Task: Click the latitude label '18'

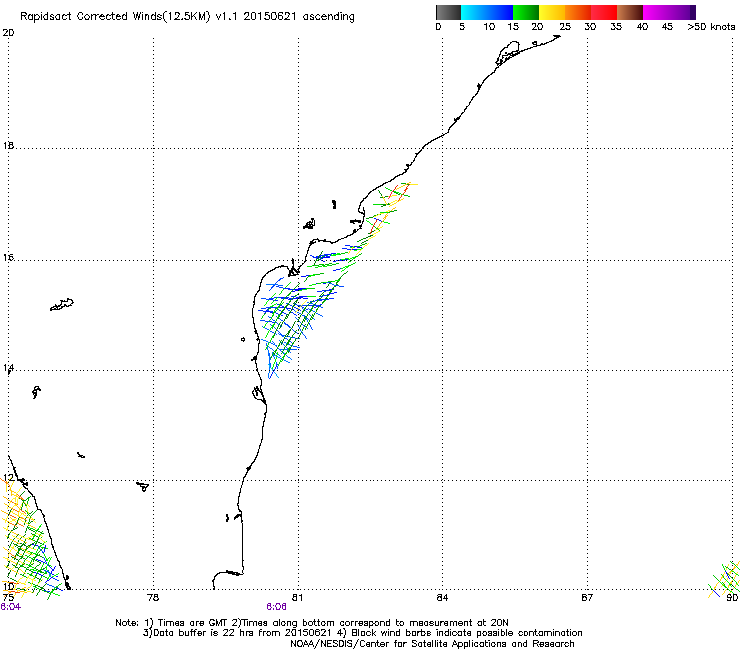Action: click(x=8, y=145)
